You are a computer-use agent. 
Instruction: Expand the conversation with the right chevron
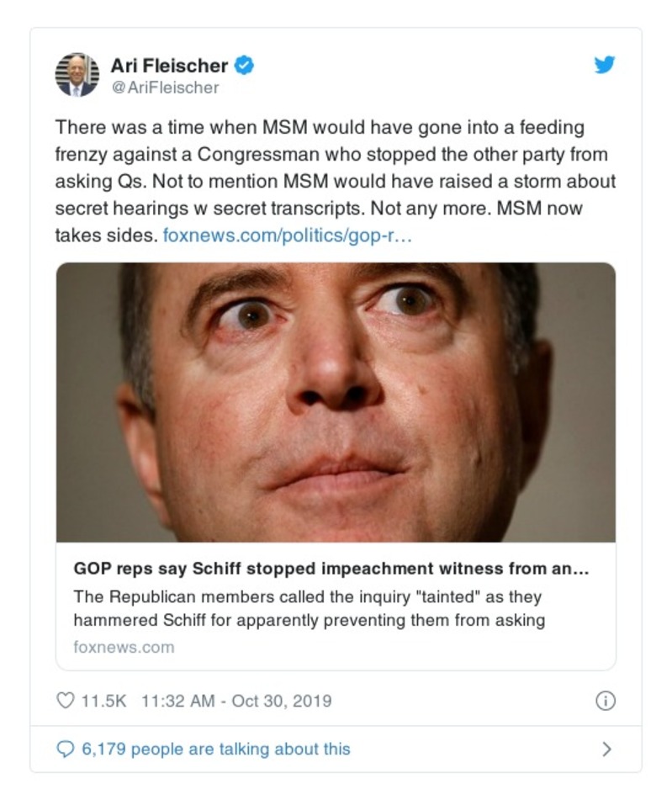(606, 749)
